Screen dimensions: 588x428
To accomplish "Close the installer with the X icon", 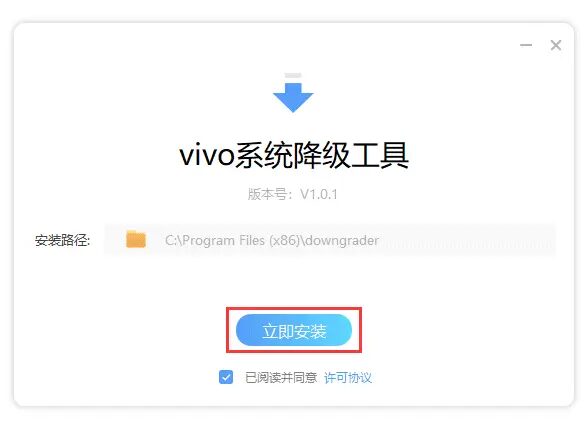I will pyautogui.click(x=556, y=45).
